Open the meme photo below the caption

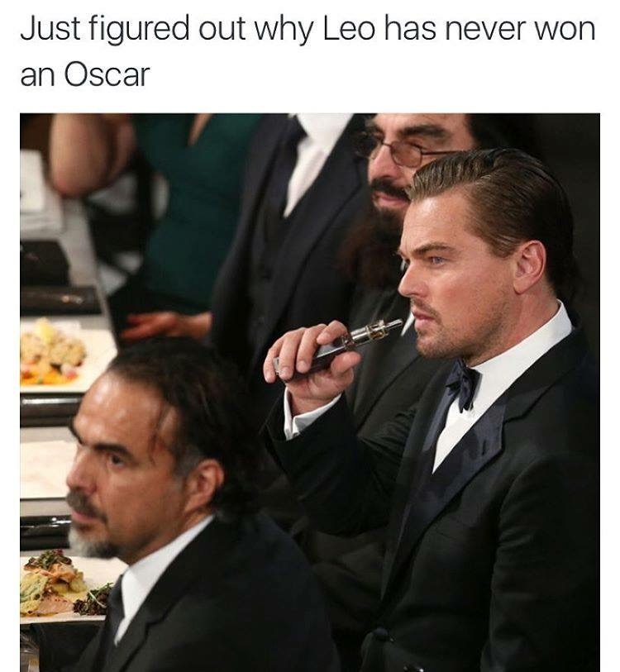(x=310, y=392)
